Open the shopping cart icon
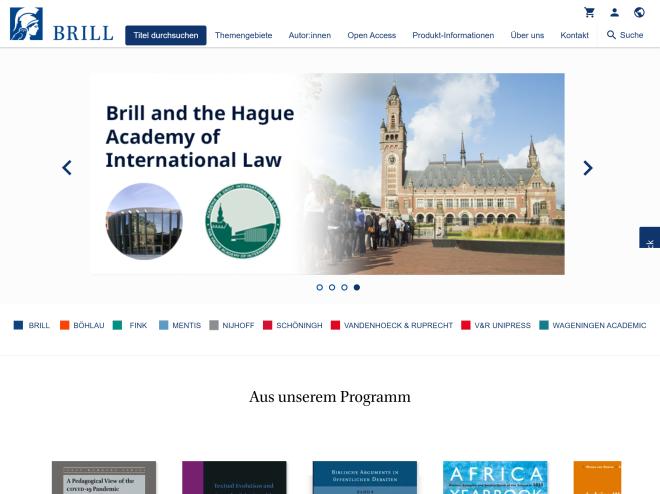The height and width of the screenshot is (494, 660). 589,12
